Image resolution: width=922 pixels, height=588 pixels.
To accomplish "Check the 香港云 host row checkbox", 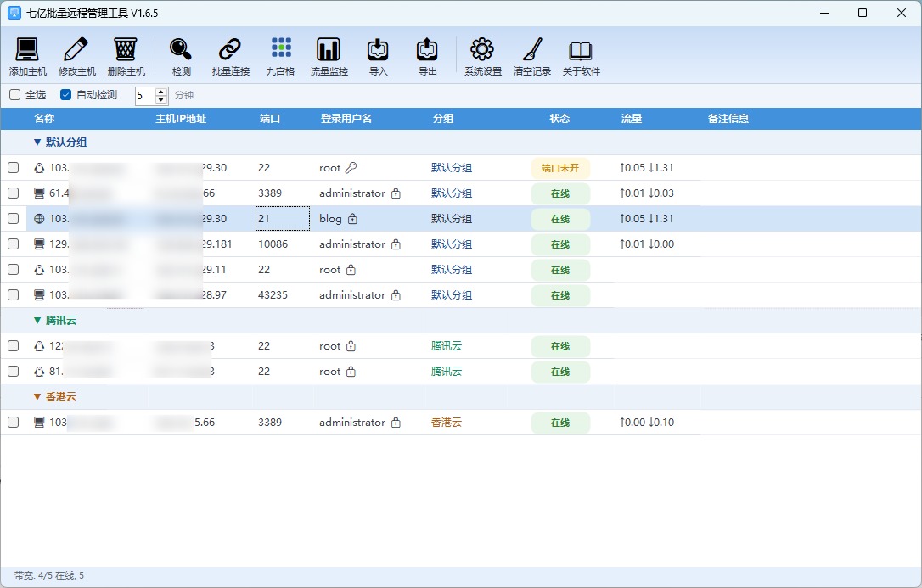I will pos(13,422).
